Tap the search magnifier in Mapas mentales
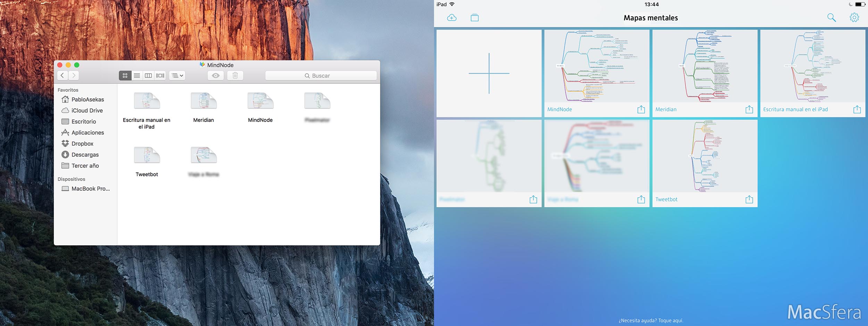 tap(831, 18)
